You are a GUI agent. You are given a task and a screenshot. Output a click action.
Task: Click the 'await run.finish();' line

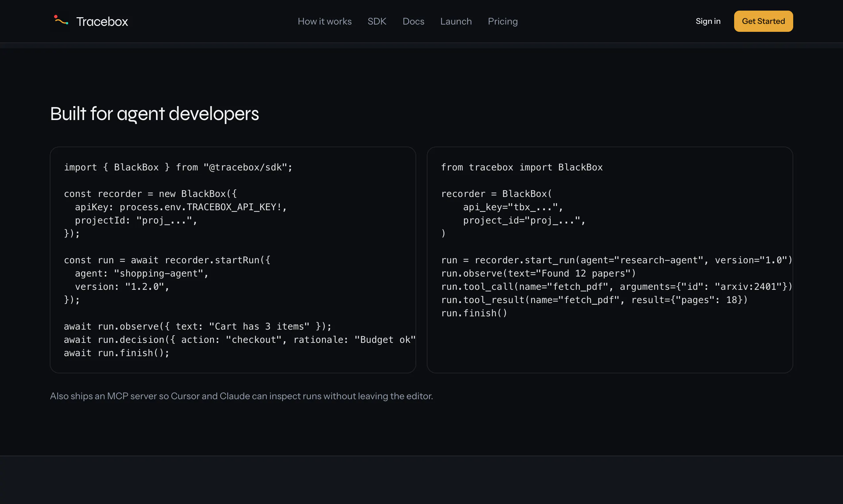(x=116, y=353)
